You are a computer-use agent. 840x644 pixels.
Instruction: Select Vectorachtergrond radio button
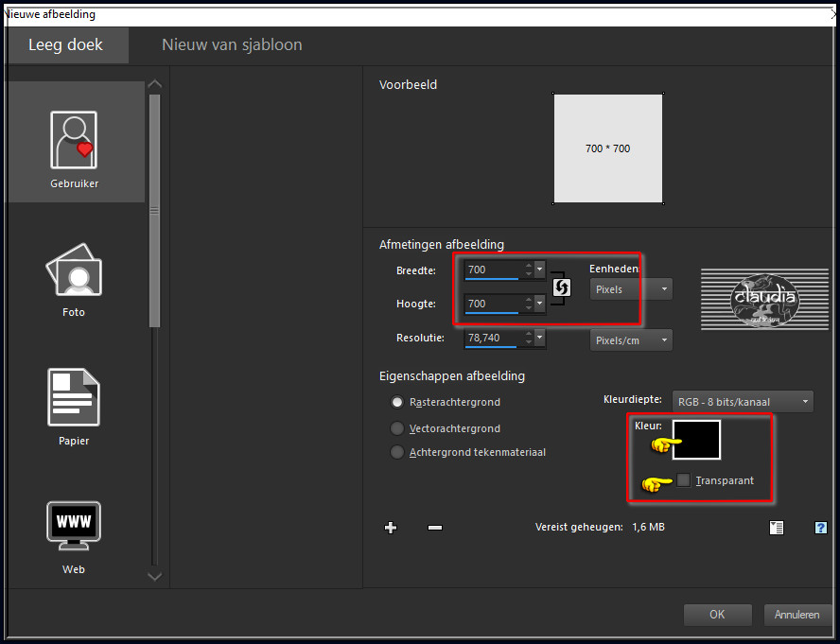tap(397, 428)
